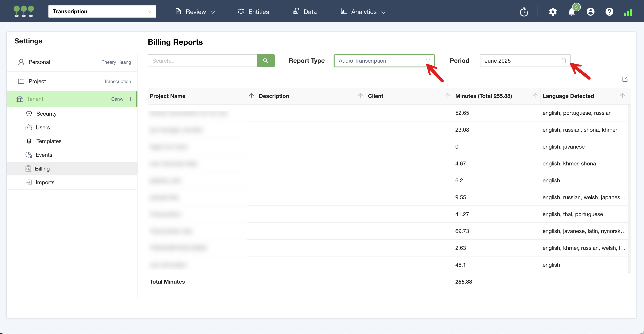Sort by Language Detected column arrow
The height and width of the screenshot is (334, 644).
click(x=622, y=96)
